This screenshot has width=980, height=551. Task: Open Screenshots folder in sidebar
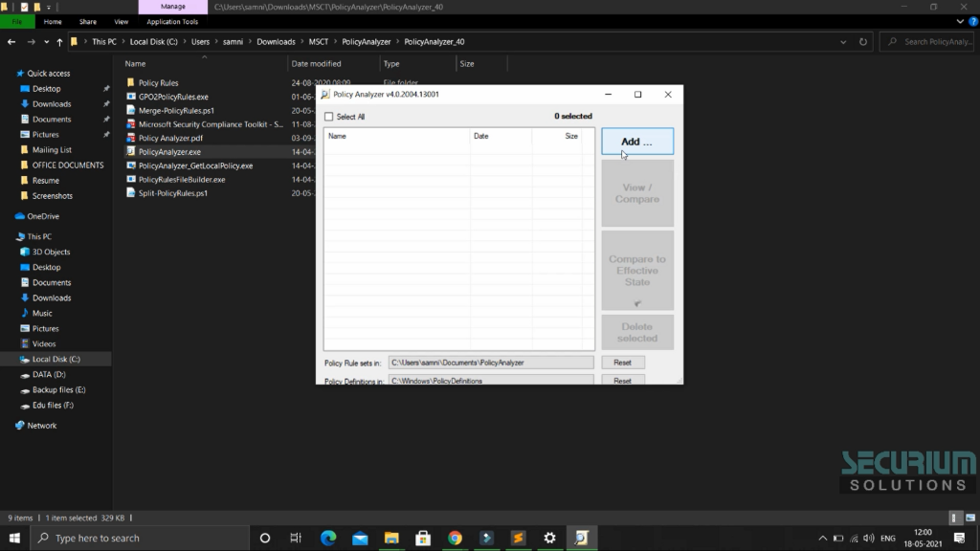[52, 195]
